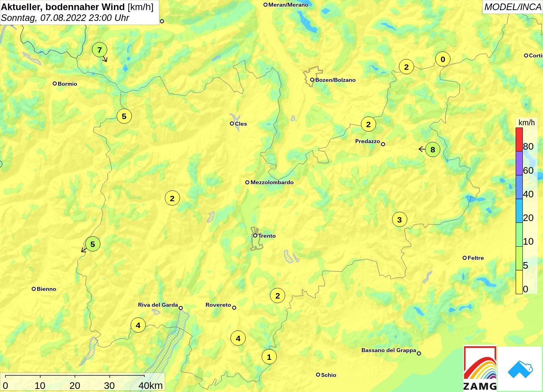543x392 pixels.
Task: Click the station marker 5 above Bienno
Action: tap(93, 244)
